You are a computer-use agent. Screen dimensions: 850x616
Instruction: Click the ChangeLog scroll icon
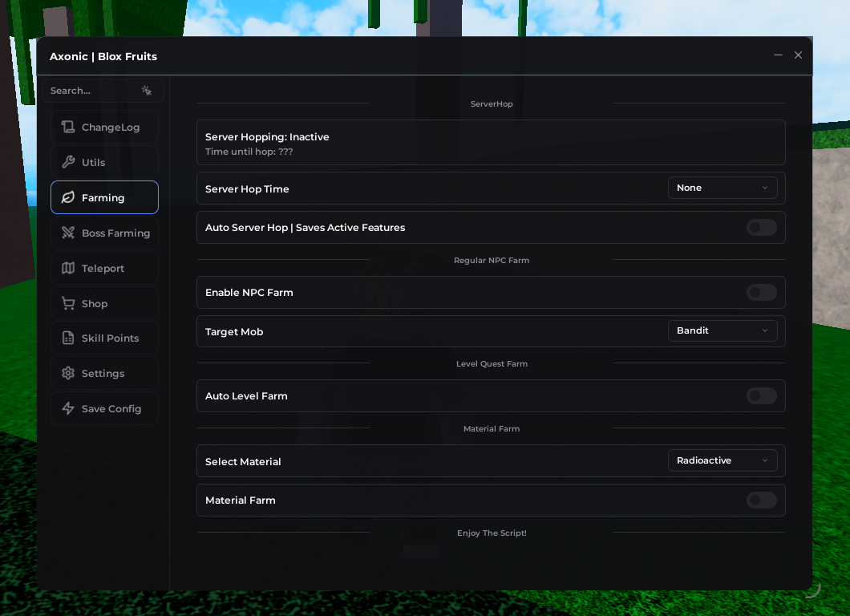point(68,127)
